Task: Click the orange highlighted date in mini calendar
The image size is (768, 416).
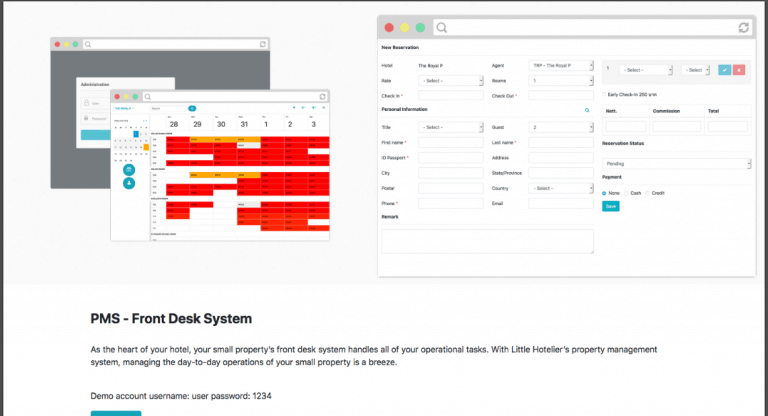Action: click(146, 147)
